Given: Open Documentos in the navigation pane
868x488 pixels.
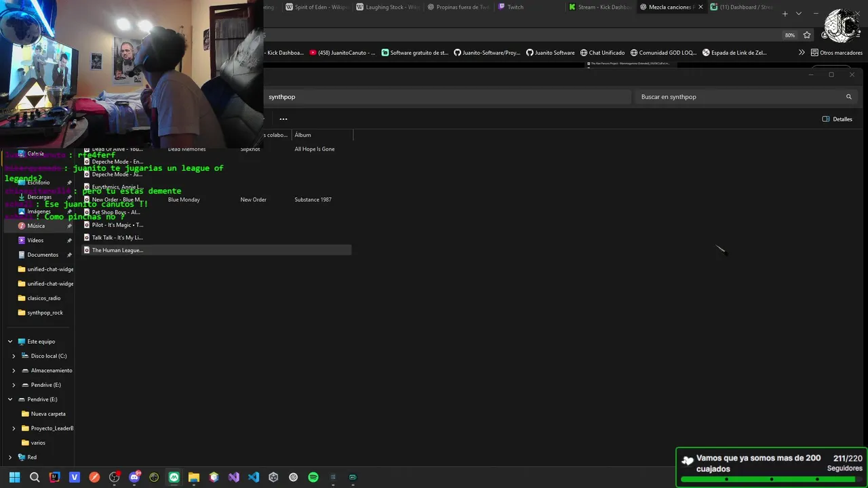Looking at the screenshot, I should tap(43, 255).
